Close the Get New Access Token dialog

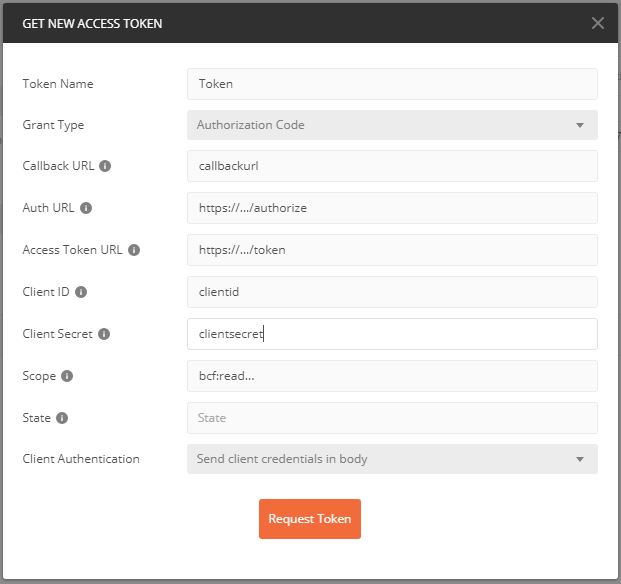[598, 23]
